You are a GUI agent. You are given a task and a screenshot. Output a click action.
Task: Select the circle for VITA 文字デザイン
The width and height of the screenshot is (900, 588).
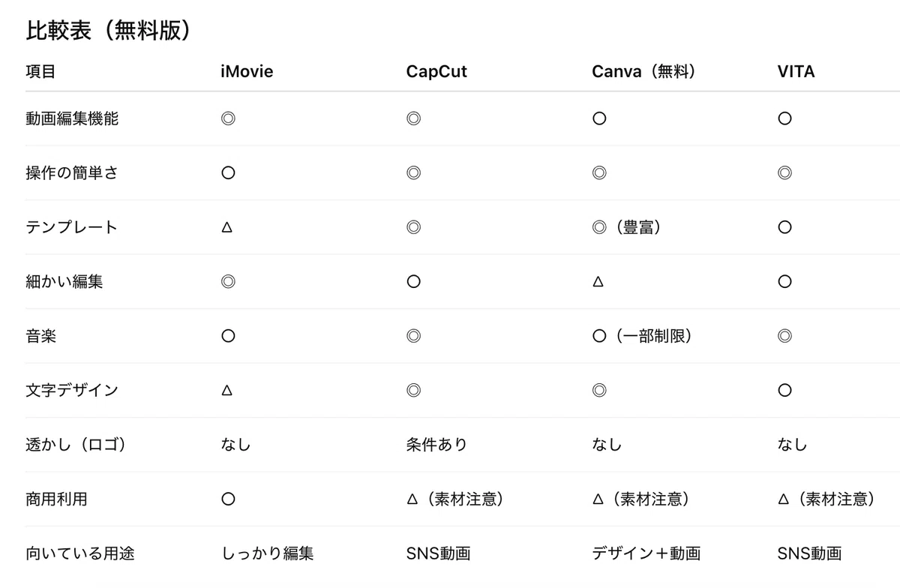(784, 390)
